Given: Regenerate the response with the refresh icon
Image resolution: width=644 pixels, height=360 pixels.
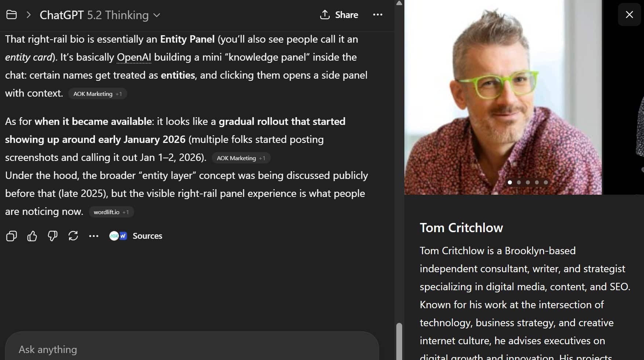Looking at the screenshot, I should pos(73,236).
